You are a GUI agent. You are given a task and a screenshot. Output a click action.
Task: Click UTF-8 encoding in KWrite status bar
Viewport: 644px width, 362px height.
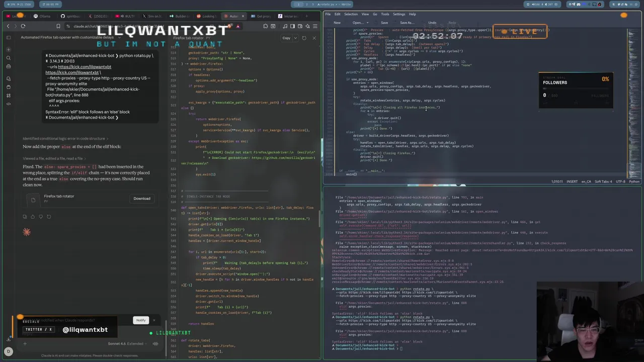(621, 182)
